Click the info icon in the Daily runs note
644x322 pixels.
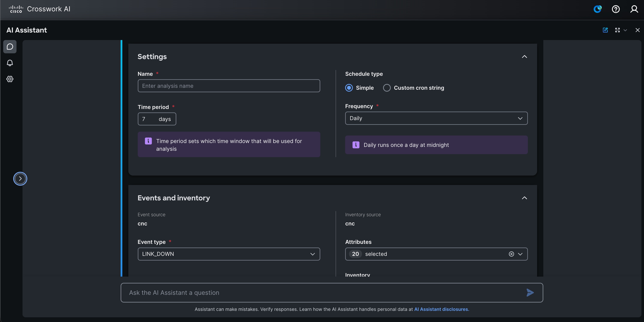(x=356, y=145)
